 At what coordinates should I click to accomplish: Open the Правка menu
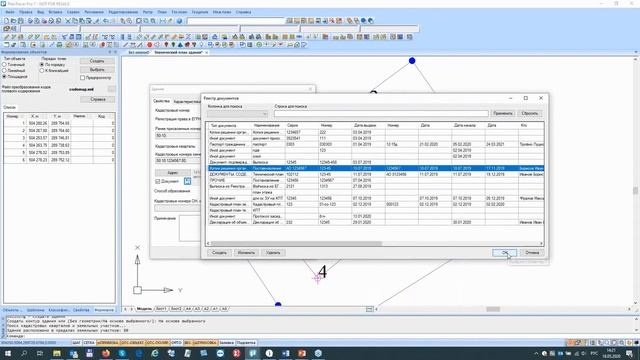click(26, 12)
